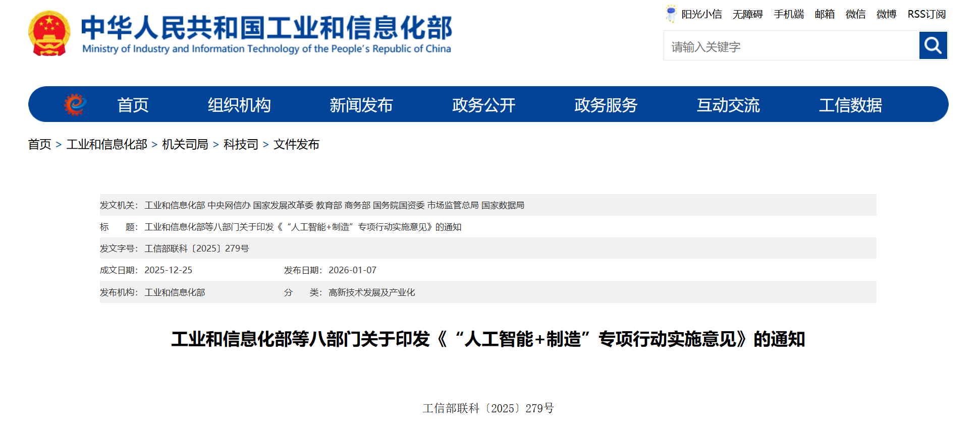The image size is (980, 435).
Task: Click 科技司 in the breadcrumb
Action: click(x=241, y=145)
